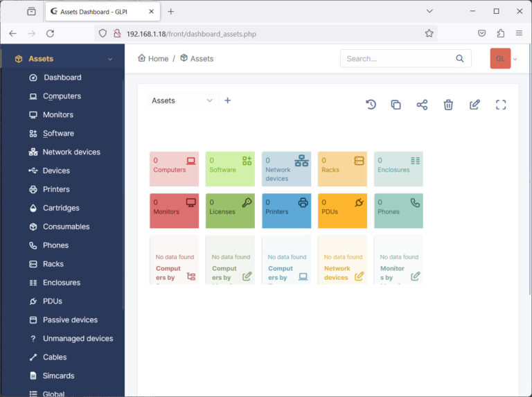
Task: Toggle fullscreen dashboard view
Action: click(x=501, y=105)
